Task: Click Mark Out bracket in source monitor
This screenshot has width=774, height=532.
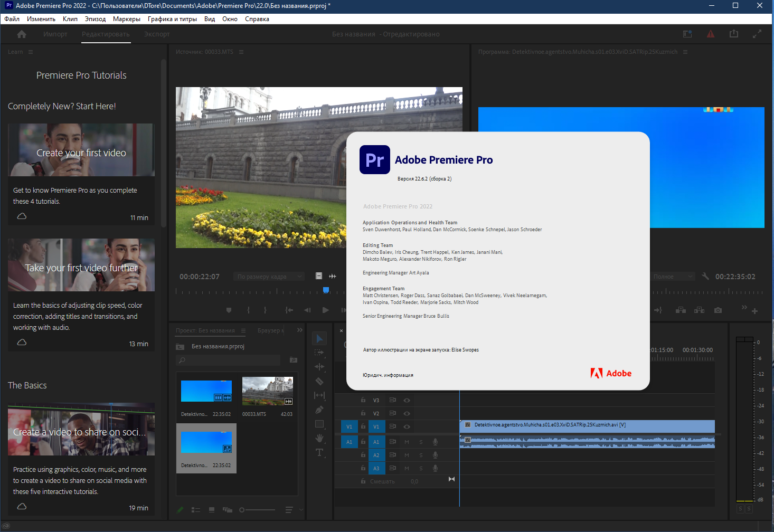Action: pyautogui.click(x=265, y=310)
